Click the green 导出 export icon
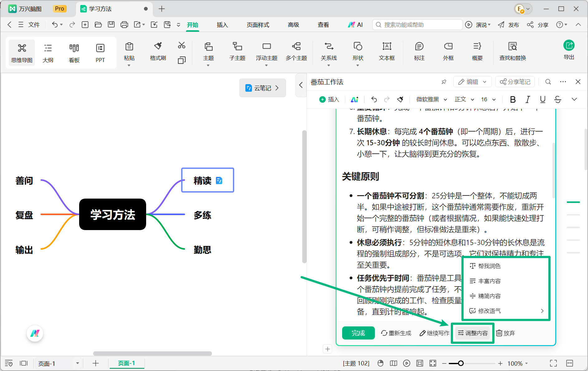The image size is (588, 371). tap(569, 46)
